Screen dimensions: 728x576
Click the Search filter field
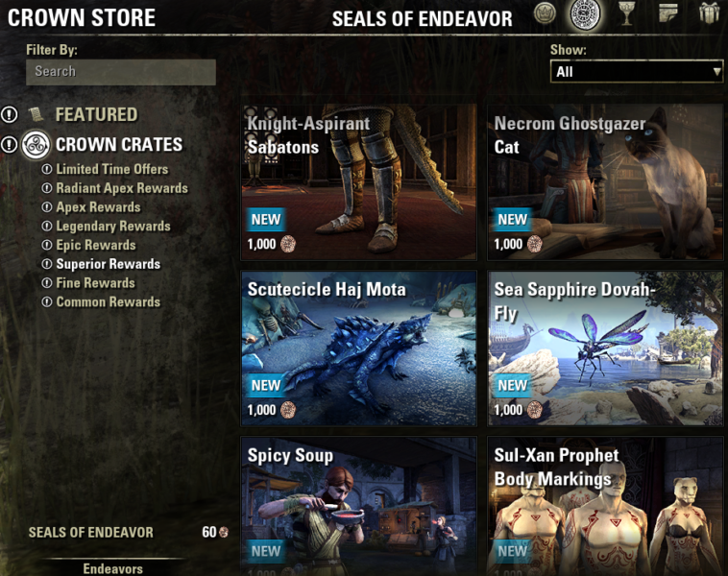click(x=121, y=71)
